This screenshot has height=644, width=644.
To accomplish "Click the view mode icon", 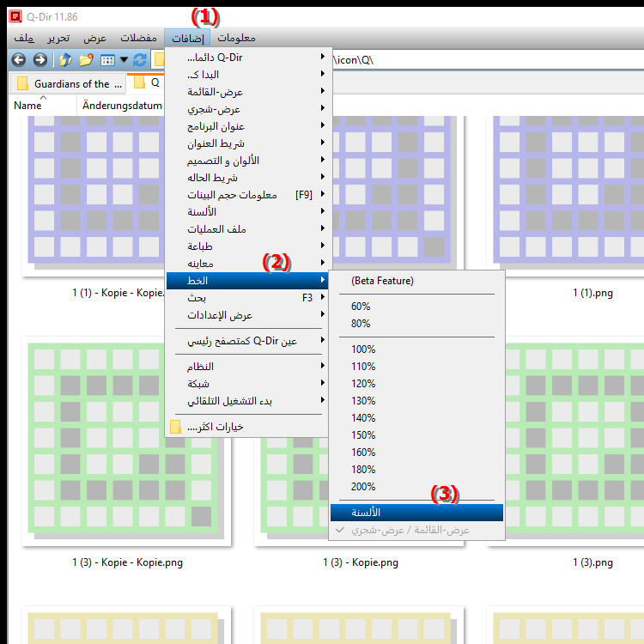I will 107,60.
